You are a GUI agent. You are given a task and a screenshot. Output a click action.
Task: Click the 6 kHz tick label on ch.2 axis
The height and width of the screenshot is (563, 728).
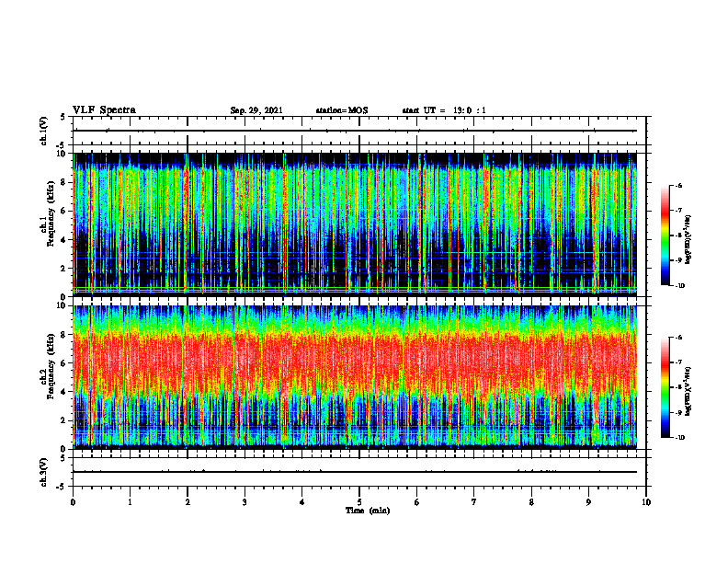64,363
